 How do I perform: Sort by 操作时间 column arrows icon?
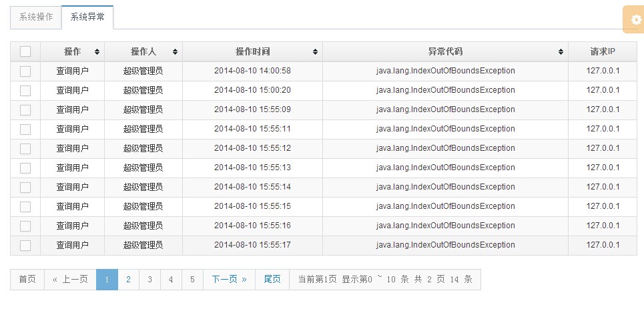[315, 52]
